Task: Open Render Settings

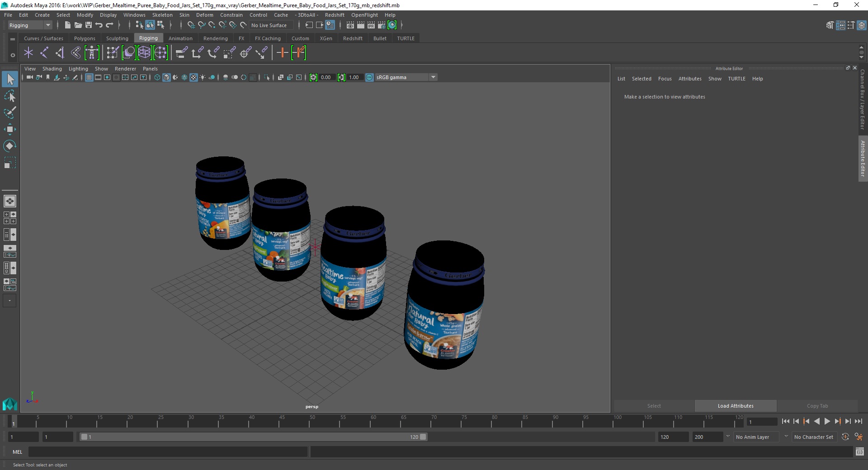Action: coord(382,25)
